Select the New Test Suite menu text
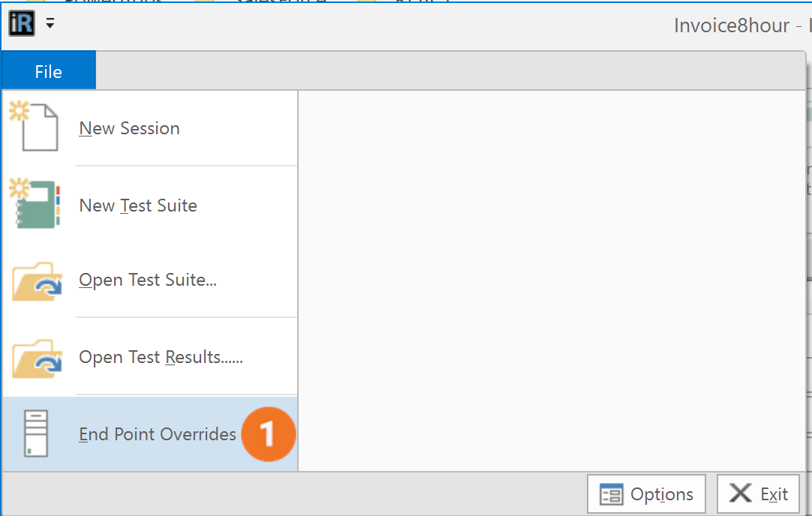The width and height of the screenshot is (812, 516). pos(138,205)
